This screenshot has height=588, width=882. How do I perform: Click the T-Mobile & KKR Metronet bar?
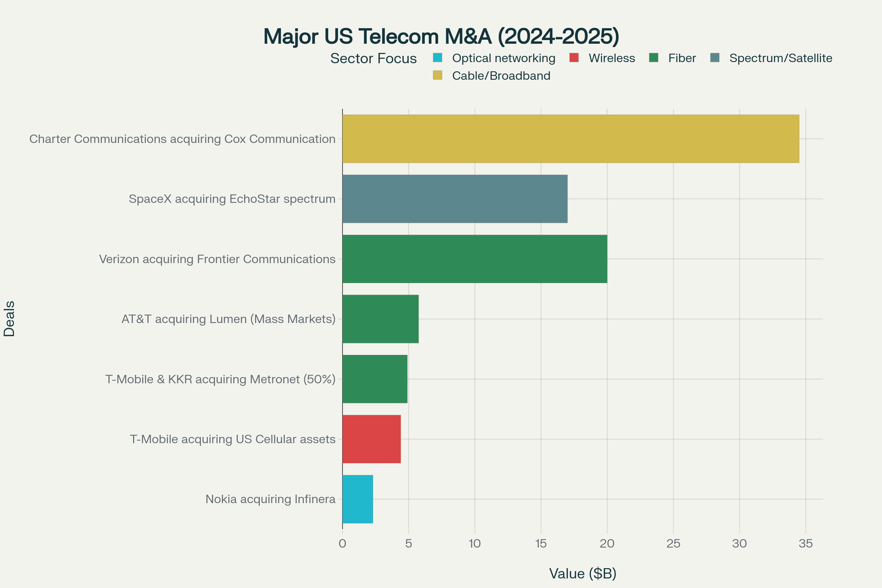[x=375, y=379]
